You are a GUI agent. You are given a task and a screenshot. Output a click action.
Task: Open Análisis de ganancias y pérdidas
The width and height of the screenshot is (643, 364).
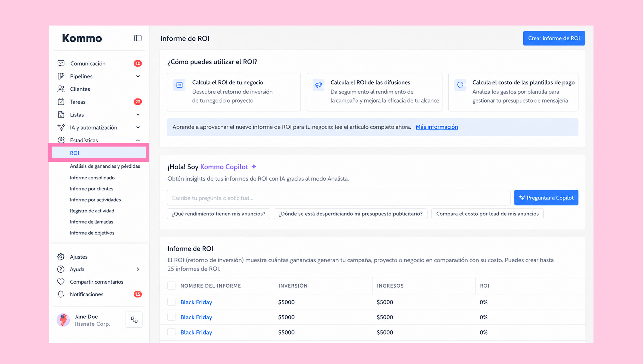point(105,166)
